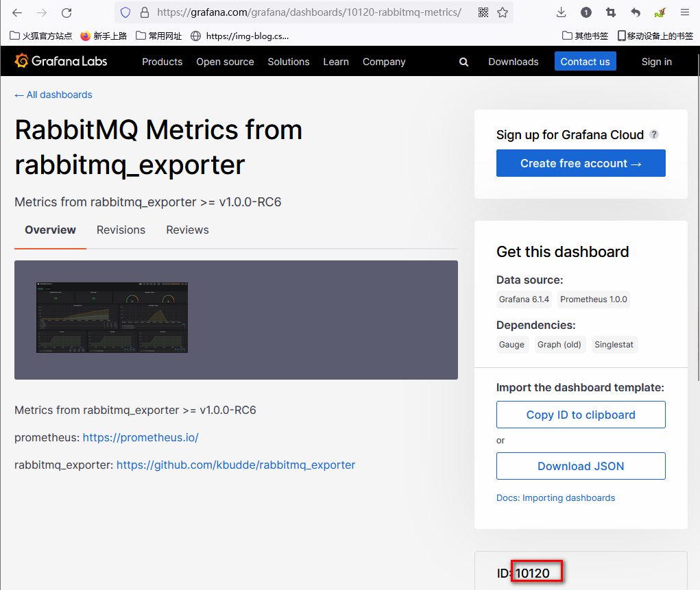Click the undo curved arrow toolbar icon
This screenshot has width=700, height=590.
point(636,12)
